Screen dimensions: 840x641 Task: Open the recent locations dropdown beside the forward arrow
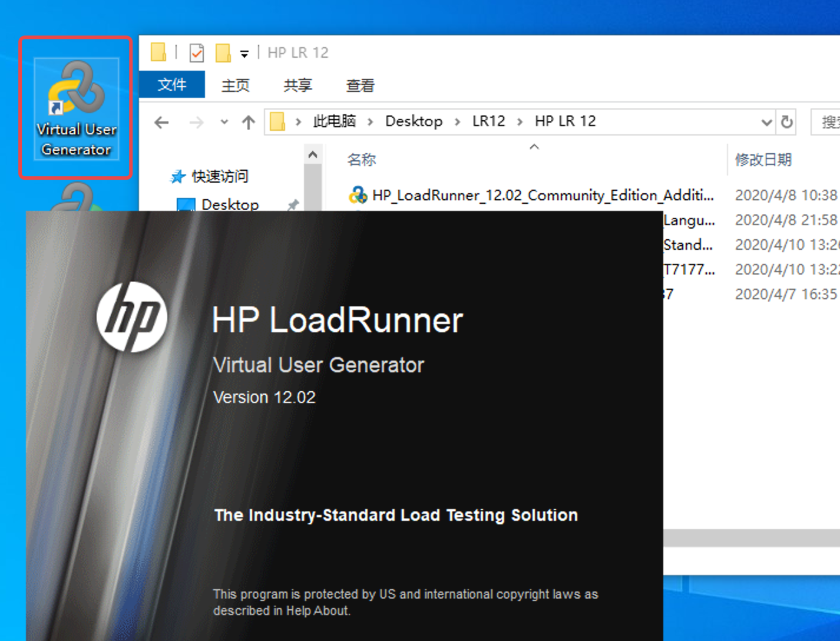click(x=224, y=122)
